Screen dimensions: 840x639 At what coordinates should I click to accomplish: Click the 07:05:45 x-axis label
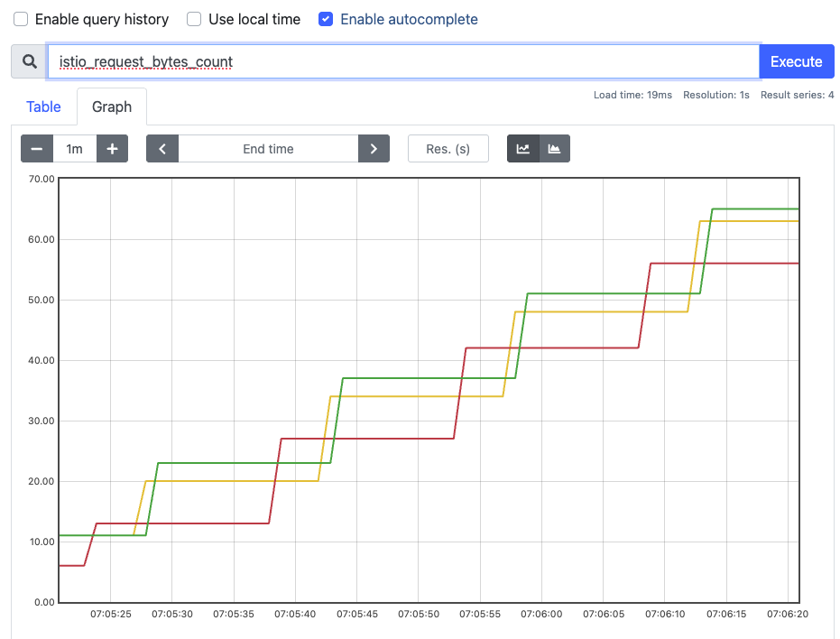tap(356, 615)
